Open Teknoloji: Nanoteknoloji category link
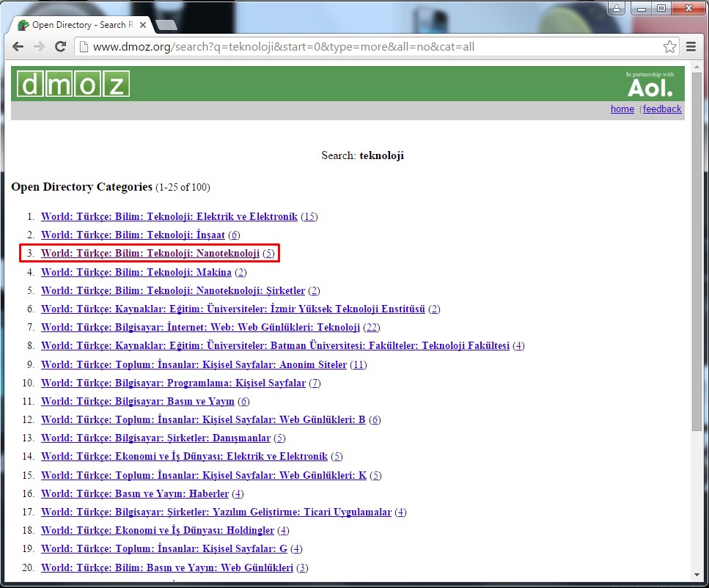 coord(150,254)
